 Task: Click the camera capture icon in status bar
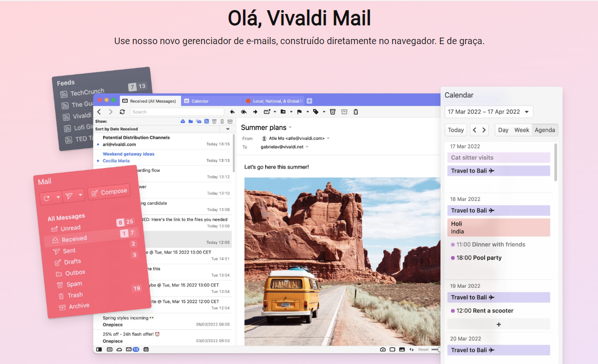[383, 349]
